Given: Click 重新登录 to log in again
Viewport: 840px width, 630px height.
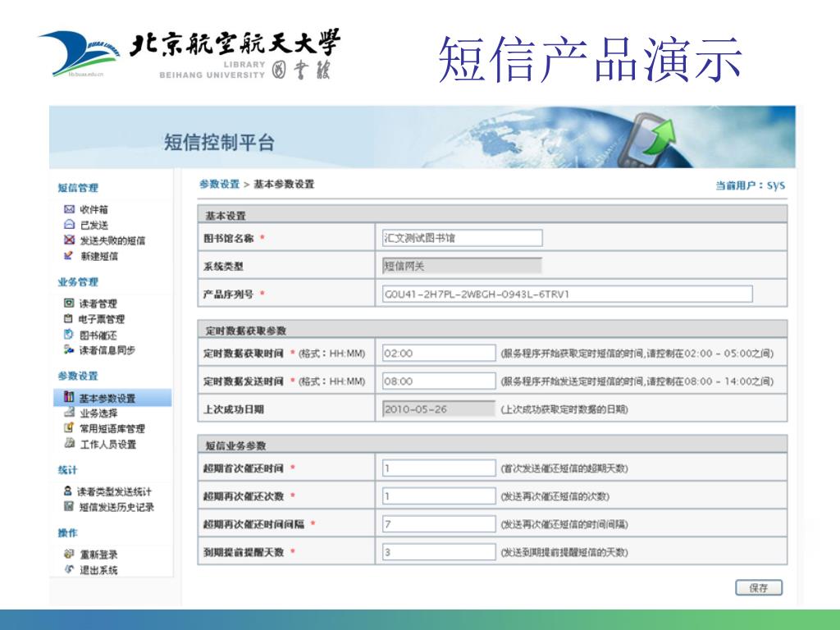Looking at the screenshot, I should pos(98,555).
